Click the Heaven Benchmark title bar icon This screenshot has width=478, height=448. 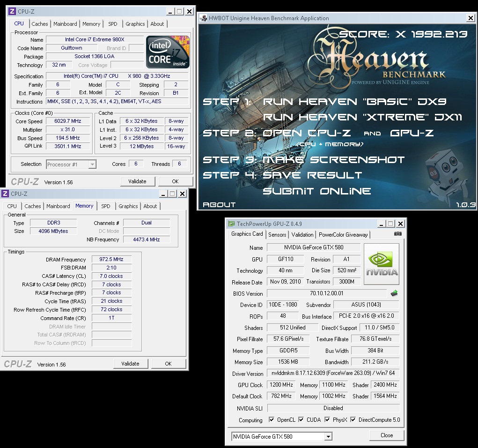(204, 18)
